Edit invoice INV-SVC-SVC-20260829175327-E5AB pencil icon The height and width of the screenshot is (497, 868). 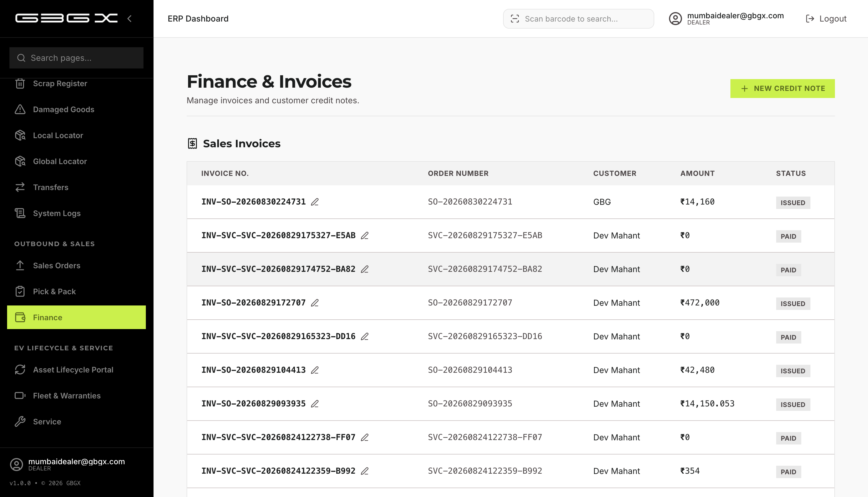click(365, 236)
